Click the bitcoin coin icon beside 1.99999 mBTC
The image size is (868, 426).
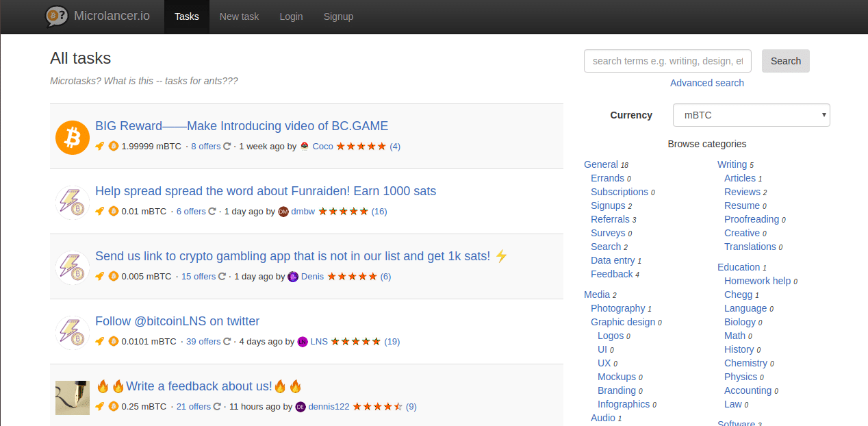114,146
